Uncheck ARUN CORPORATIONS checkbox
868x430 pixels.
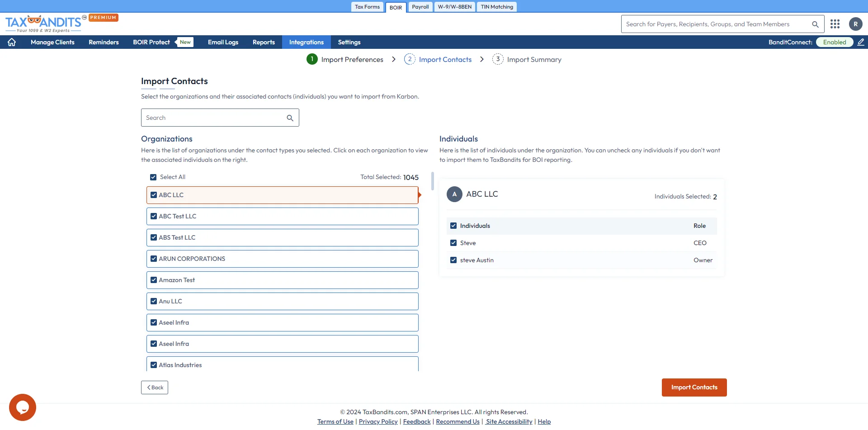[154, 259]
